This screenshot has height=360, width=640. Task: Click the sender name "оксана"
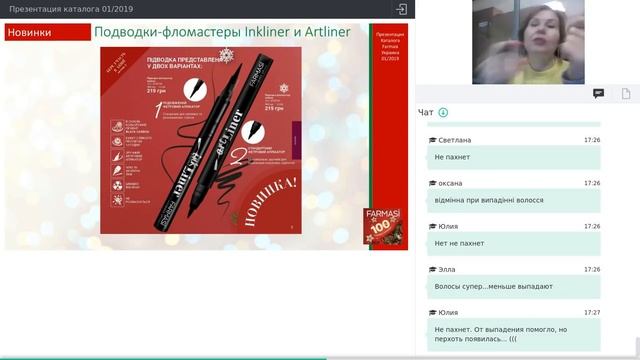pyautogui.click(x=450, y=183)
